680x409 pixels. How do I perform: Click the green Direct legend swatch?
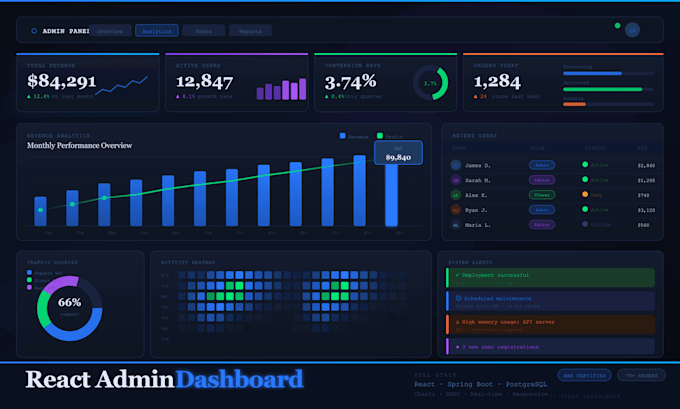tap(29, 280)
